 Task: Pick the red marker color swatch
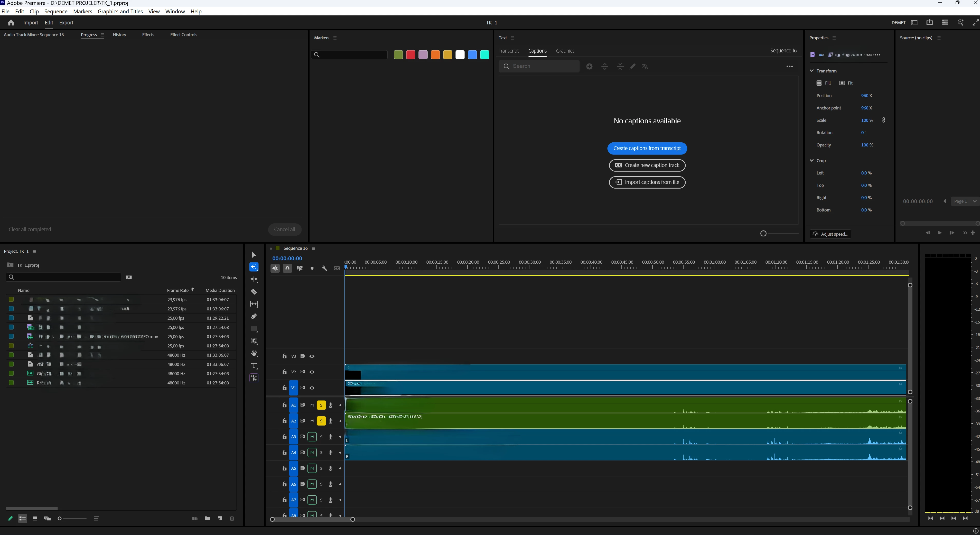[x=410, y=55]
